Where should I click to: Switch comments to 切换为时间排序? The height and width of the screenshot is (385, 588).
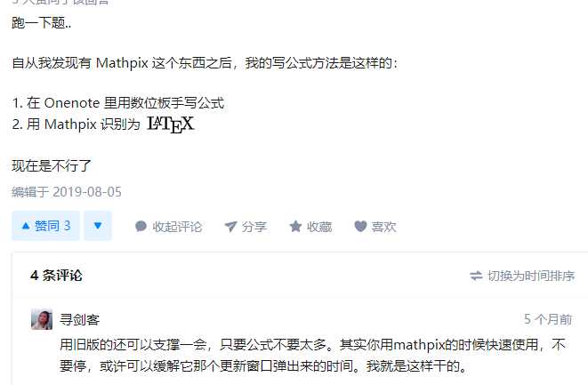pyautogui.click(x=531, y=276)
